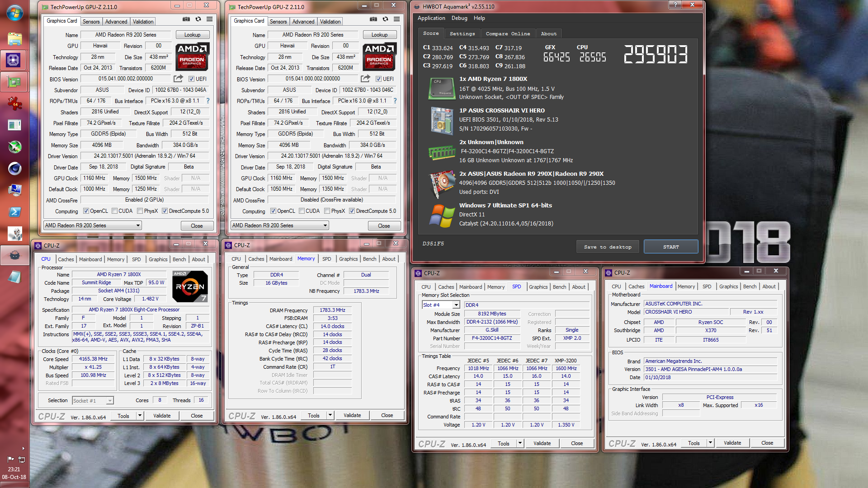Click the Windows flag icon in Aquamark results
This screenshot has height=488, width=868.
[x=442, y=216]
